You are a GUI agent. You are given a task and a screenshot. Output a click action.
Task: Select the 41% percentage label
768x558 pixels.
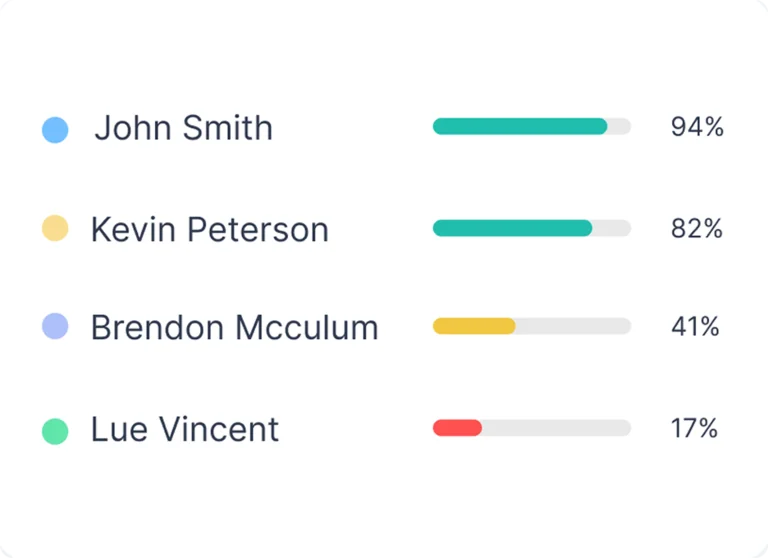[x=695, y=327]
